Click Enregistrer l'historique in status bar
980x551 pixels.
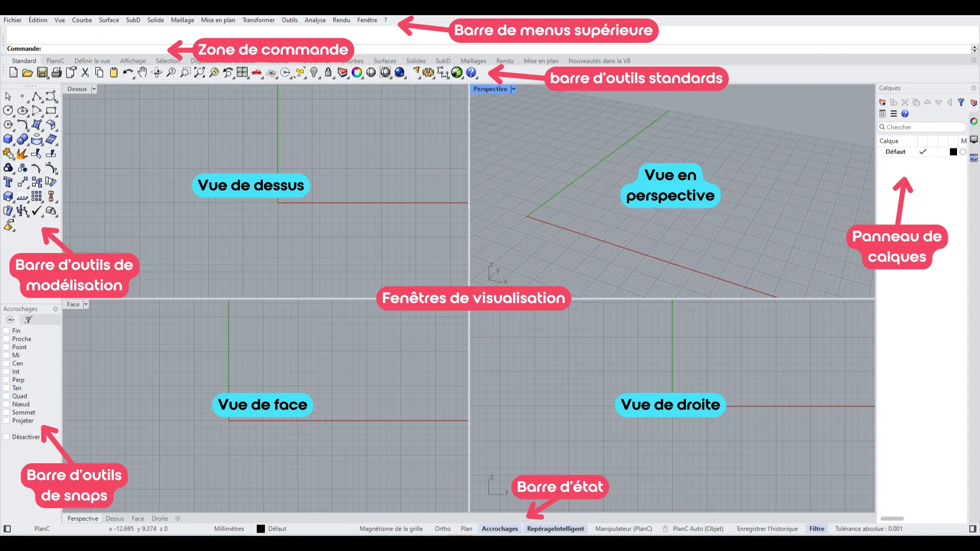(x=767, y=529)
